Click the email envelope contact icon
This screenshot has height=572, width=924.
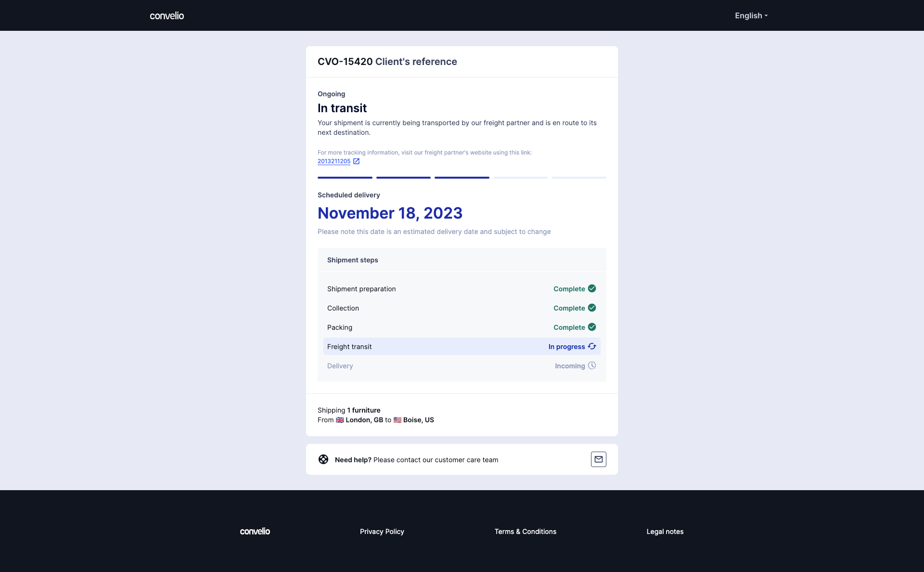pos(598,459)
